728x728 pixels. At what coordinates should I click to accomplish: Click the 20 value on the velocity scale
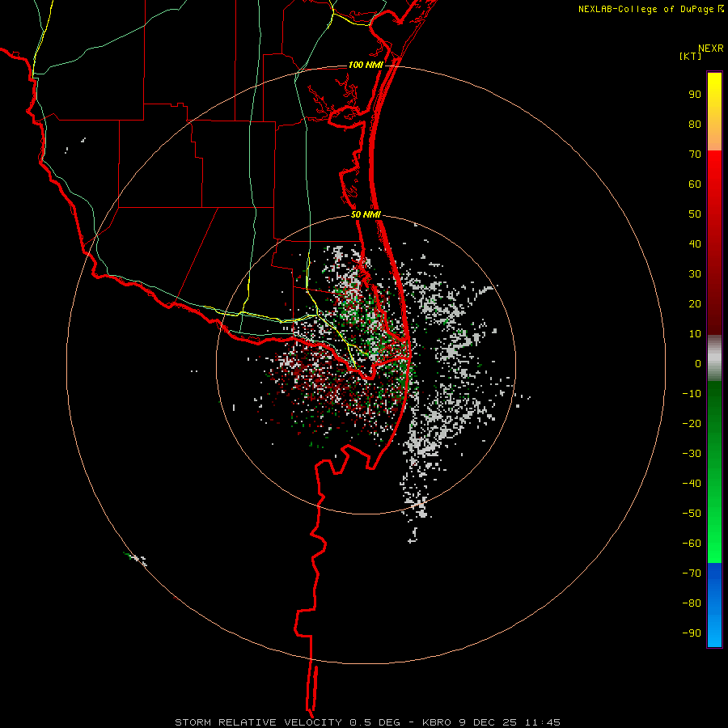tap(695, 304)
